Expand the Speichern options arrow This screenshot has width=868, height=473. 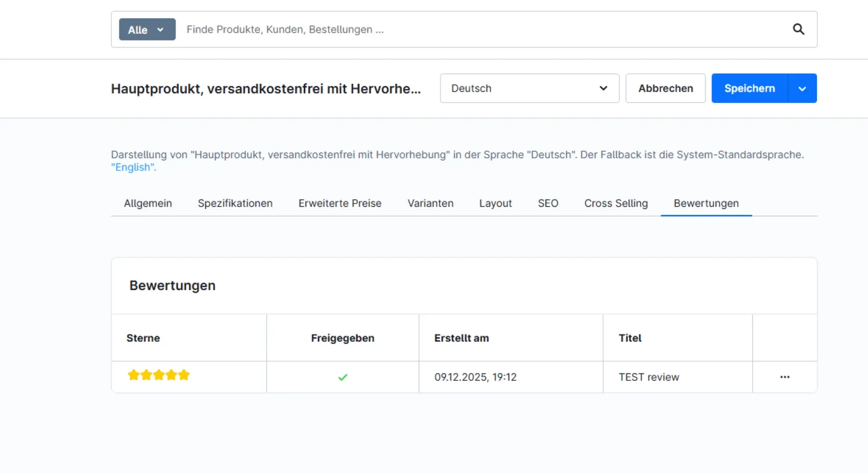[802, 88]
